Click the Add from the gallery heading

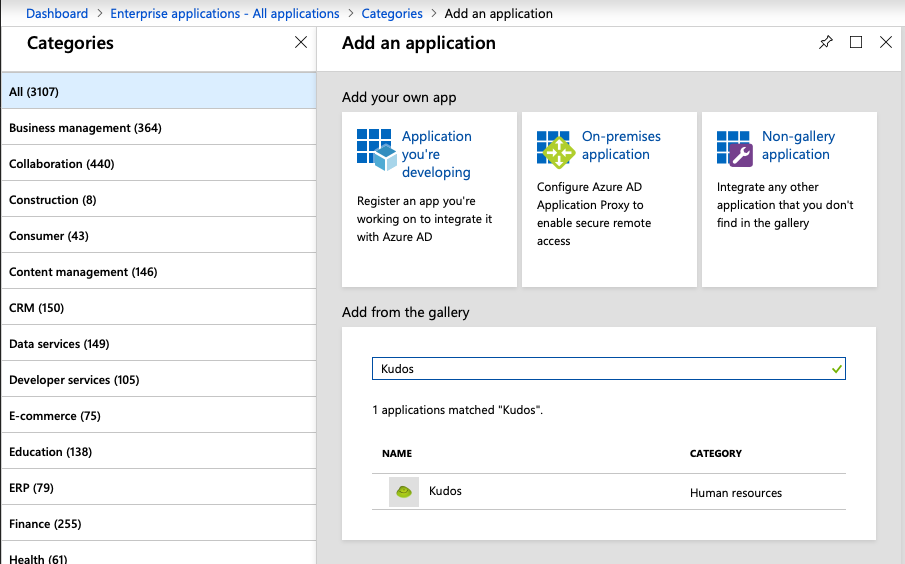[405, 312]
